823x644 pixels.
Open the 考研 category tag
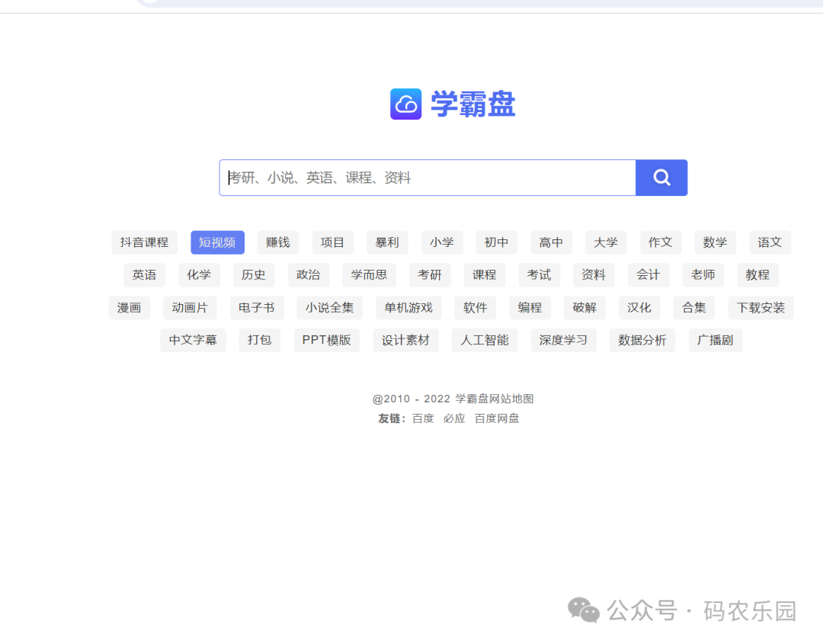tap(430, 274)
